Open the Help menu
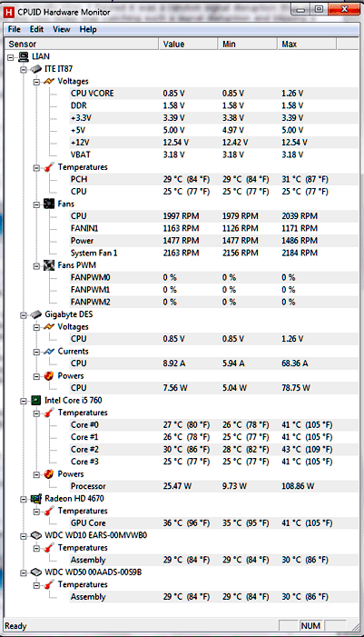364x637 pixels. [x=88, y=29]
